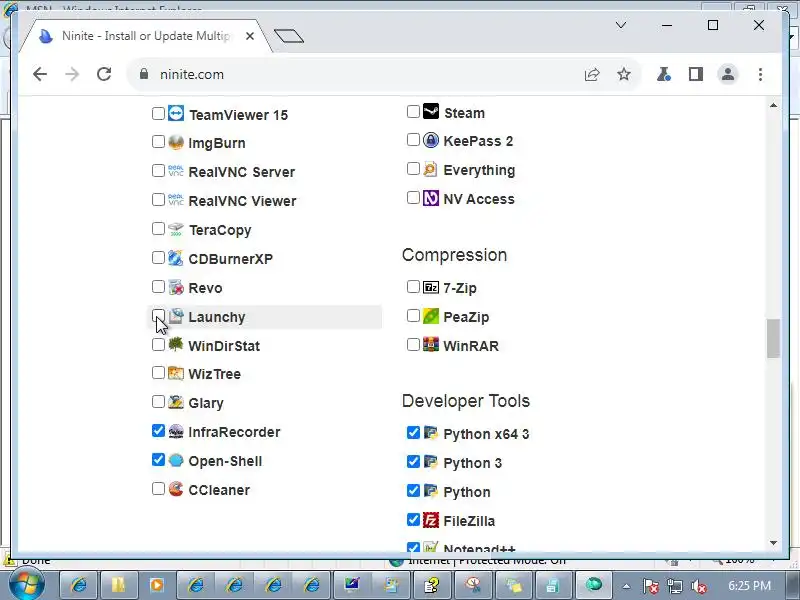800x600 pixels.
Task: View site security lock icon
Action: click(x=144, y=74)
